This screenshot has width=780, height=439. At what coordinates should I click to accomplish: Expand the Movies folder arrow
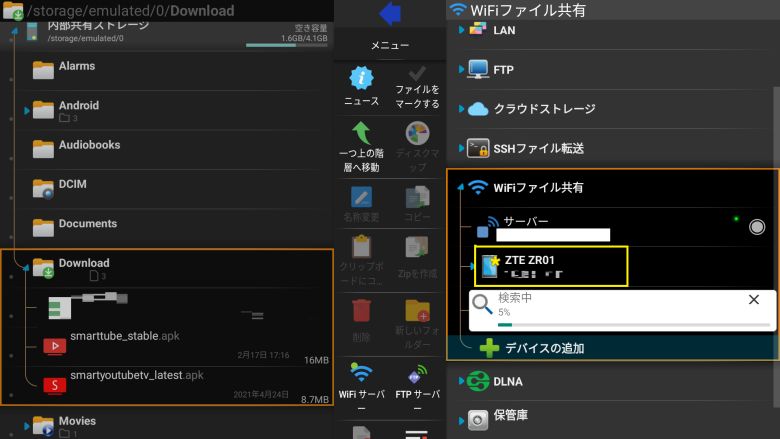click(x=26, y=426)
